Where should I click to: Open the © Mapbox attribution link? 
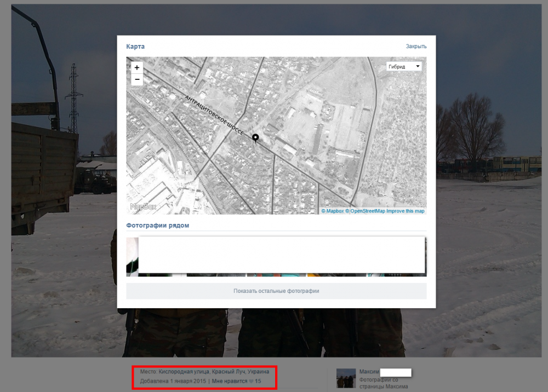pos(332,211)
